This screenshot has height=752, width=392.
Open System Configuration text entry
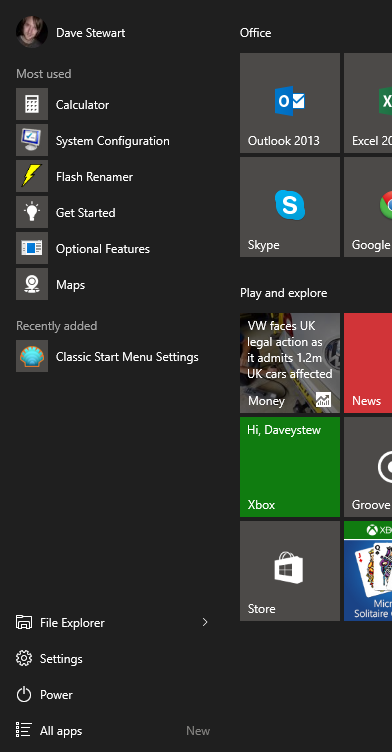(x=112, y=141)
